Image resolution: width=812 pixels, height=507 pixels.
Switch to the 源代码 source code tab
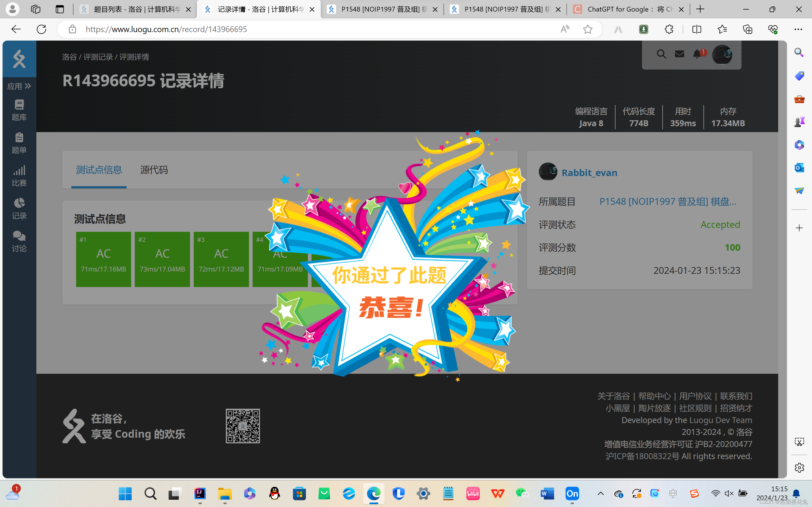pyautogui.click(x=154, y=170)
